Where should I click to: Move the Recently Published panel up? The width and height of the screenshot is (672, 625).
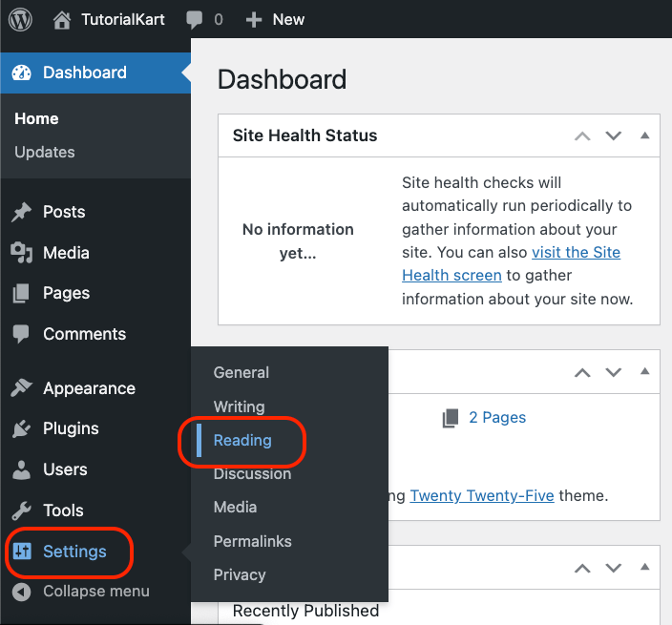582,568
